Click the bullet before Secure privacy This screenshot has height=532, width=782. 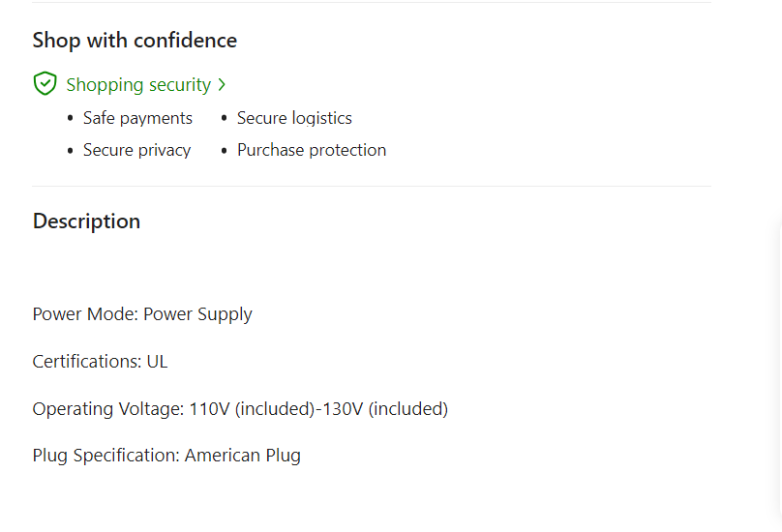click(71, 151)
